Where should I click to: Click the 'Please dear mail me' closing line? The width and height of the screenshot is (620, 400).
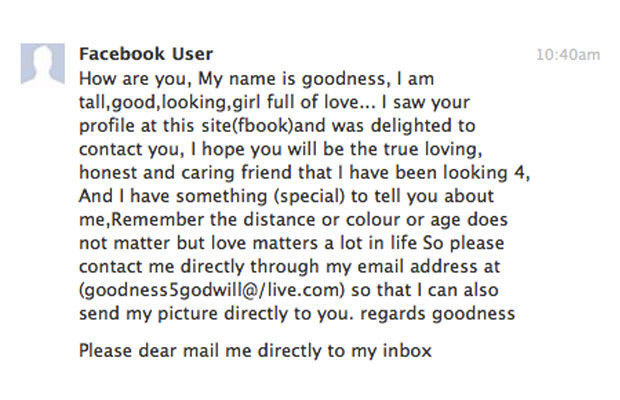click(x=255, y=351)
